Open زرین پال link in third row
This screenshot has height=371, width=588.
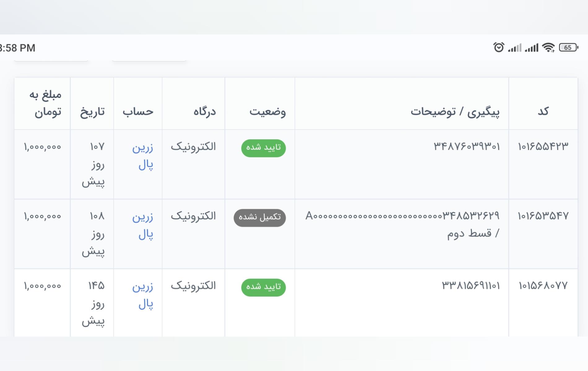143,295
